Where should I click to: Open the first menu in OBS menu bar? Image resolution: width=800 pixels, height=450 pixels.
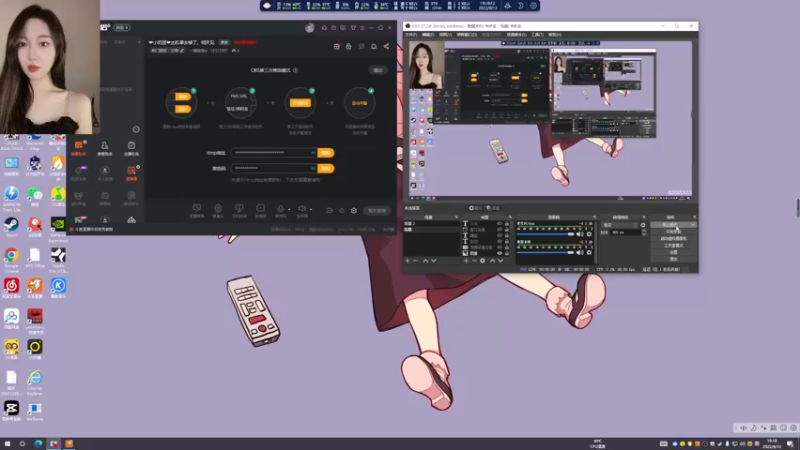tap(411, 35)
